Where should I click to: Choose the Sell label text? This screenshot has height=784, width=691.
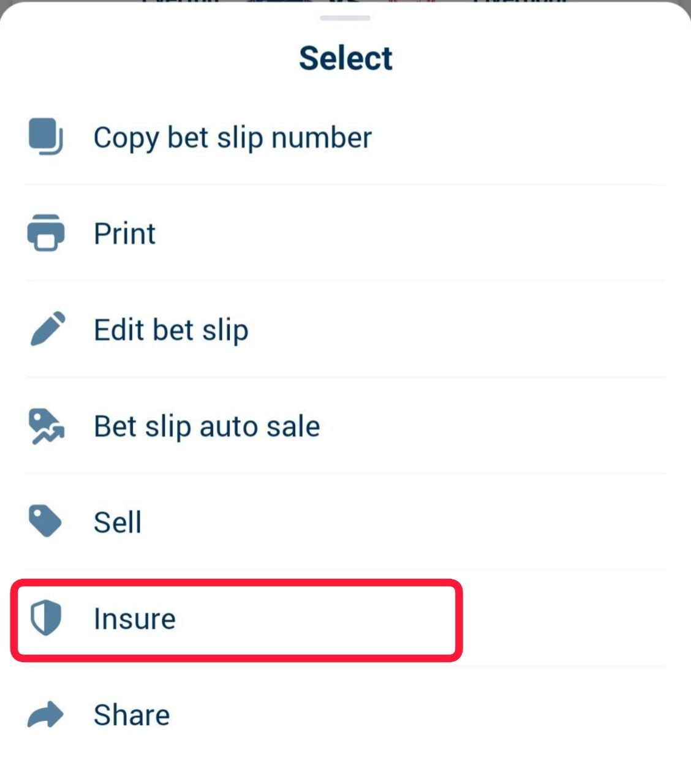[x=117, y=522]
